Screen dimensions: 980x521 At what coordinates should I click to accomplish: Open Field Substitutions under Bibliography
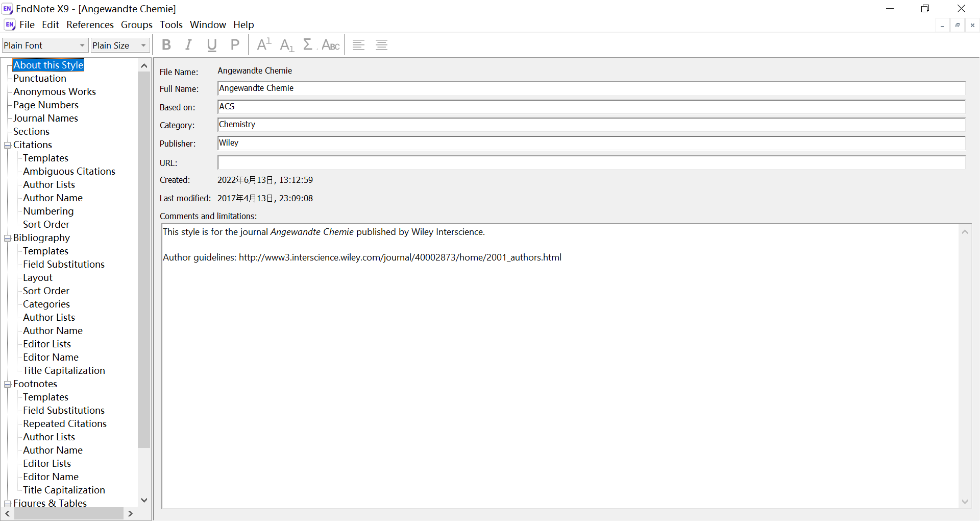coord(64,264)
